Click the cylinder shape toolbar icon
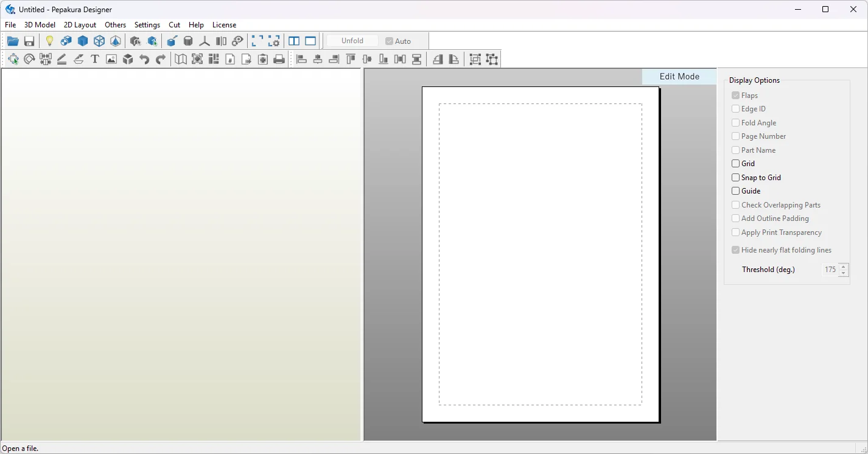 pos(188,41)
